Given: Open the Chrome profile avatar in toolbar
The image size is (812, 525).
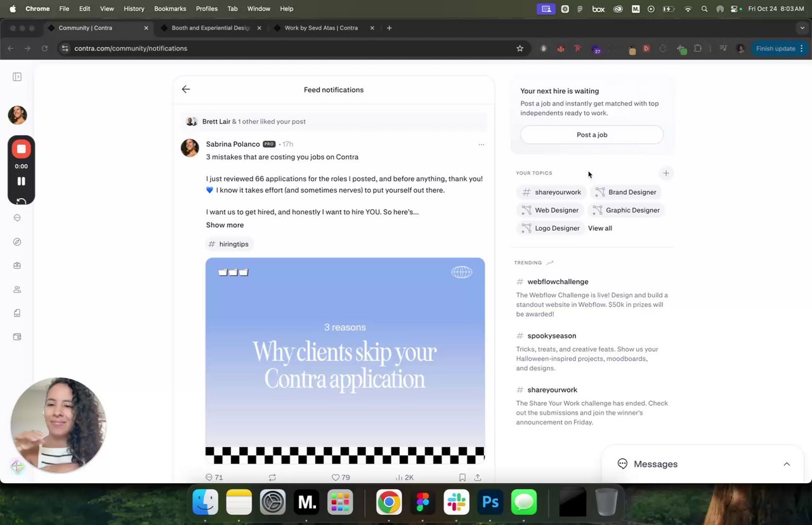Looking at the screenshot, I should point(740,48).
